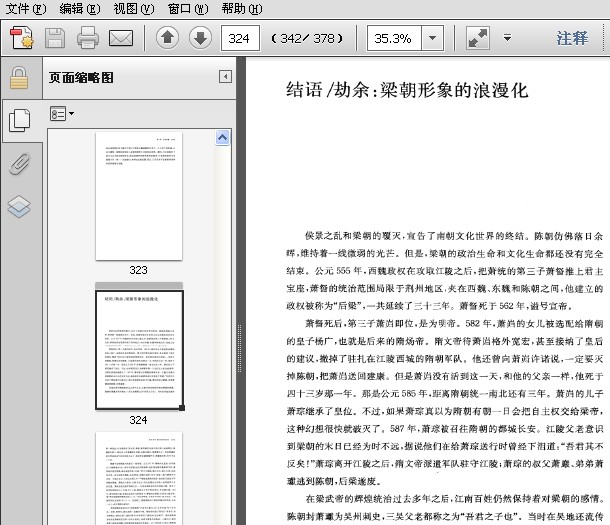Open the 编辑 (Edit) menu
The width and height of the screenshot is (610, 525).
(80, 8)
